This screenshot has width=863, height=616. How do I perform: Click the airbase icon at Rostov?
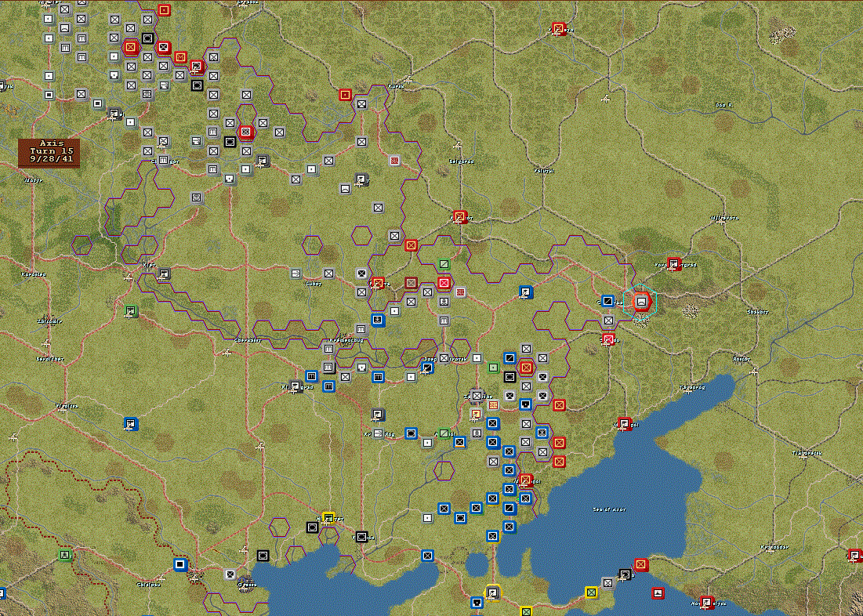tap(753, 371)
